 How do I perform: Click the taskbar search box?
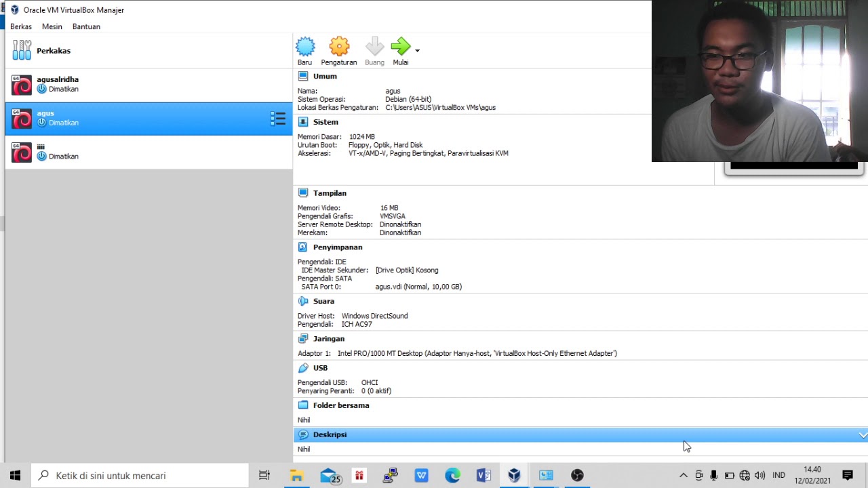140,475
